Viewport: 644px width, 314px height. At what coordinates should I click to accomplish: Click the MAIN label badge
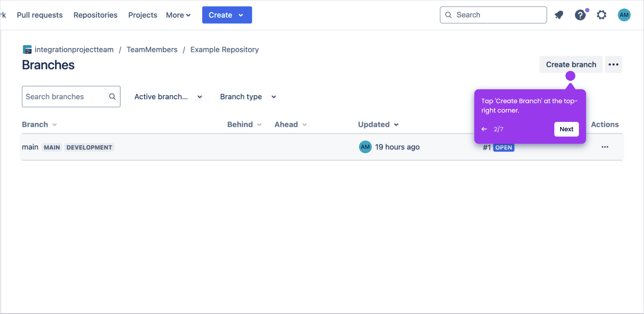(x=52, y=147)
